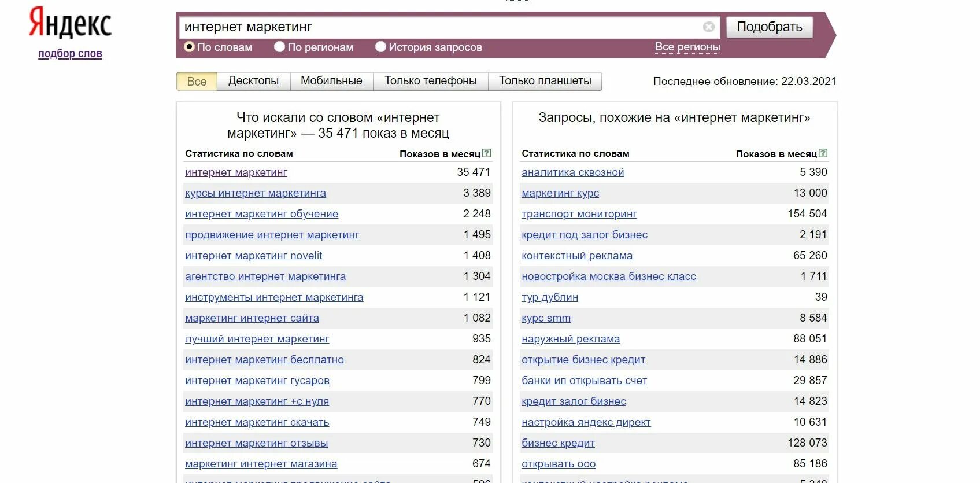Open лучший интернет маркетинг link
Viewport: 980px width, 483px height.
257,339
